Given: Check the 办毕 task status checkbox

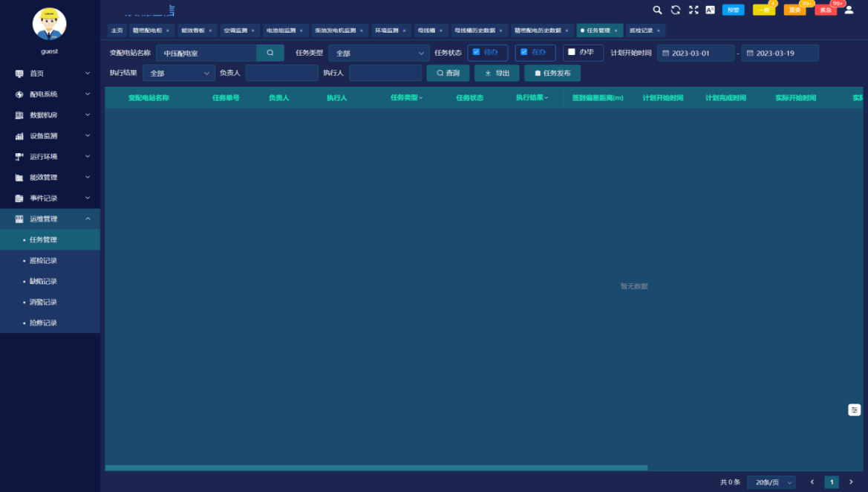Looking at the screenshot, I should tap(571, 52).
